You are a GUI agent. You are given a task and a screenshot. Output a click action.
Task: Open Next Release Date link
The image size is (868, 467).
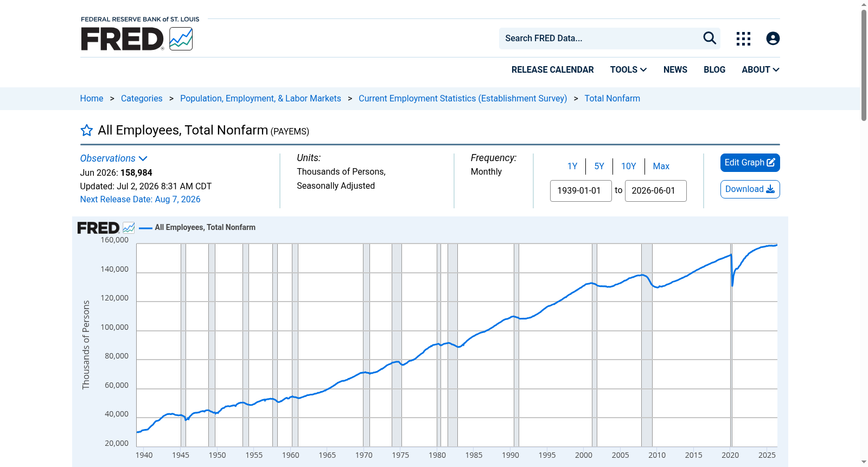coord(141,199)
